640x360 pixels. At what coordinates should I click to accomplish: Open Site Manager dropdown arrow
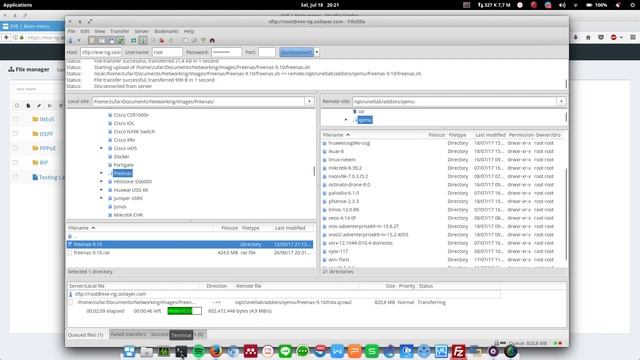79,40
